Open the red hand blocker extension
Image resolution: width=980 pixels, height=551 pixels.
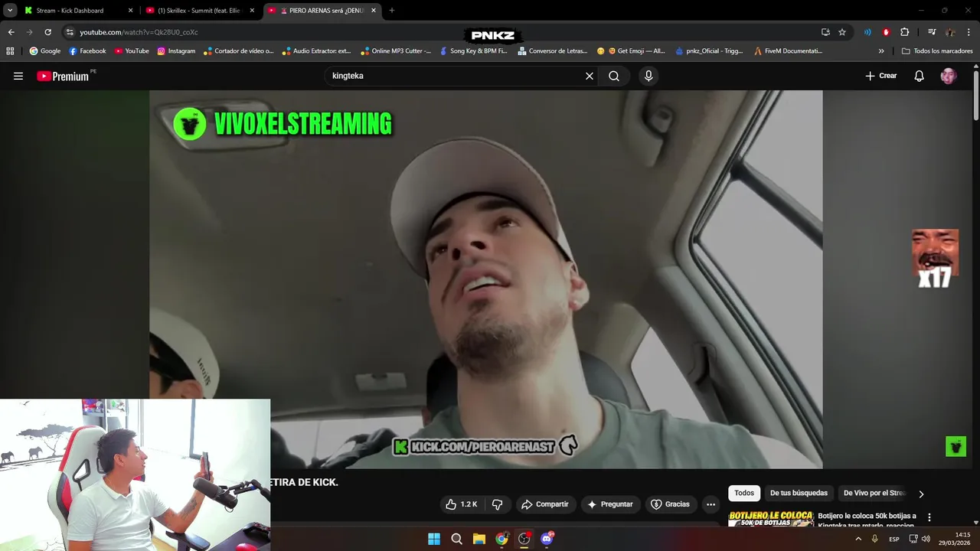[886, 32]
